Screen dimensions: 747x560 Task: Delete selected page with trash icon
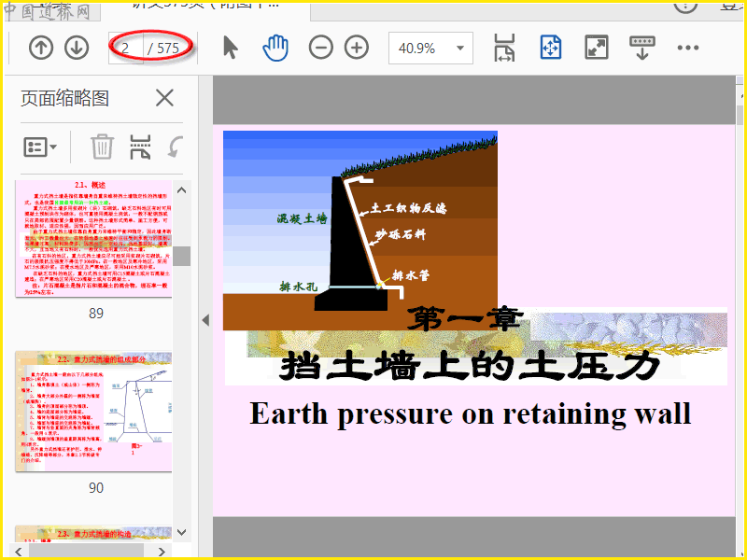pyautogui.click(x=102, y=147)
